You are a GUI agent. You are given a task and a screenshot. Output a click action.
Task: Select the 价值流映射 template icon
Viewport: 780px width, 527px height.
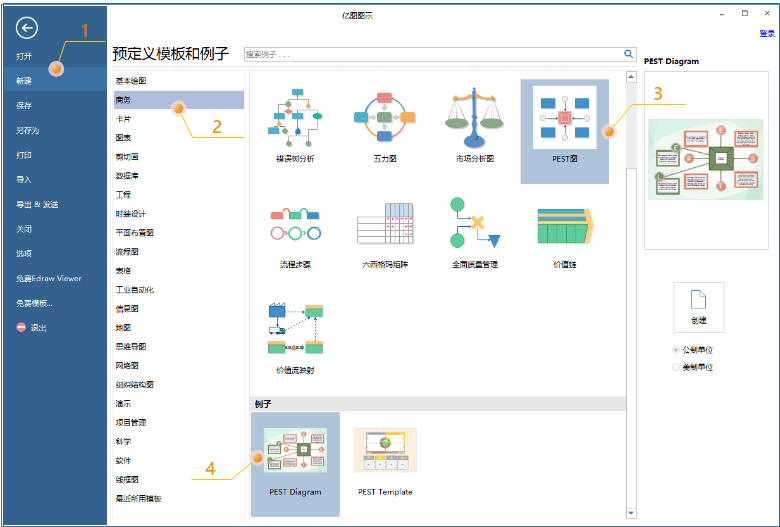click(x=295, y=328)
